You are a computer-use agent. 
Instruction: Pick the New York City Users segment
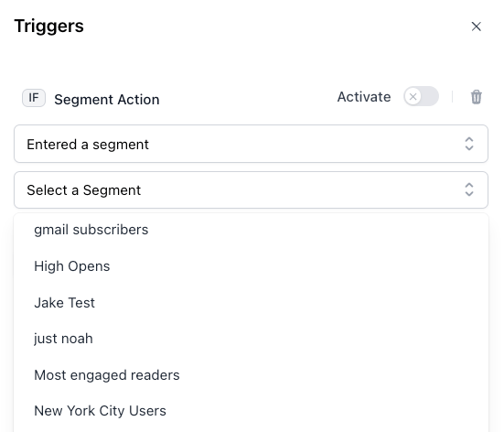(x=251, y=411)
